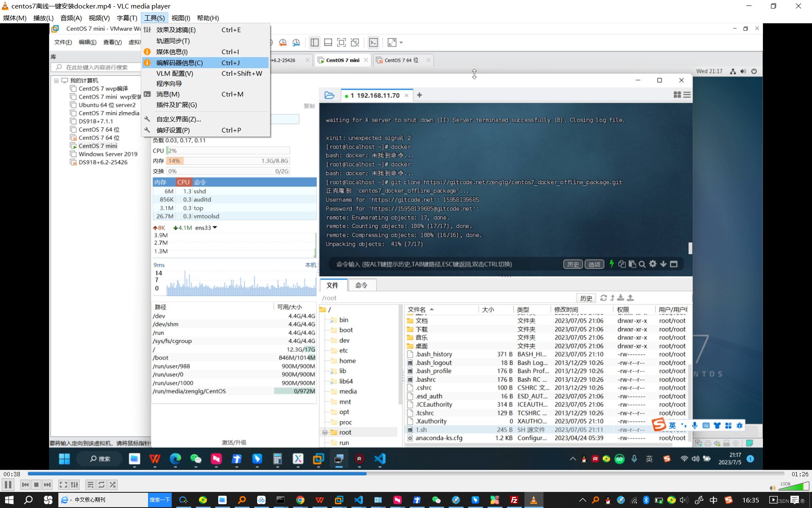Show the playlist panel
Viewport: 812px width, 508px height.
click(x=90, y=485)
